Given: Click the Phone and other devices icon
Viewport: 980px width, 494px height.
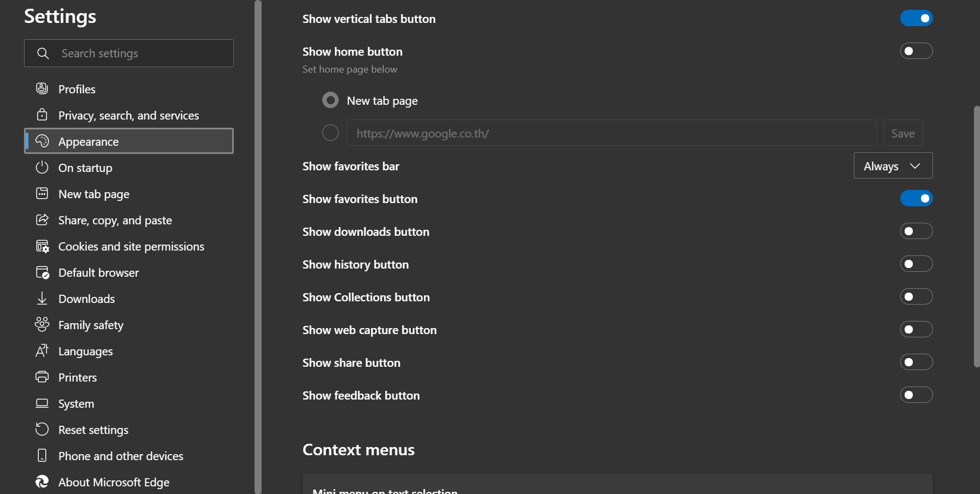Looking at the screenshot, I should pos(42,455).
